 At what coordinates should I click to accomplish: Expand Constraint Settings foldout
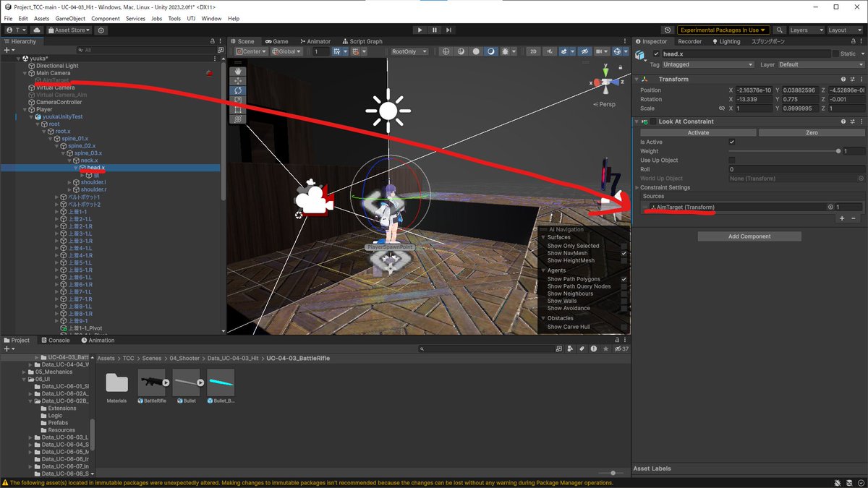point(637,187)
